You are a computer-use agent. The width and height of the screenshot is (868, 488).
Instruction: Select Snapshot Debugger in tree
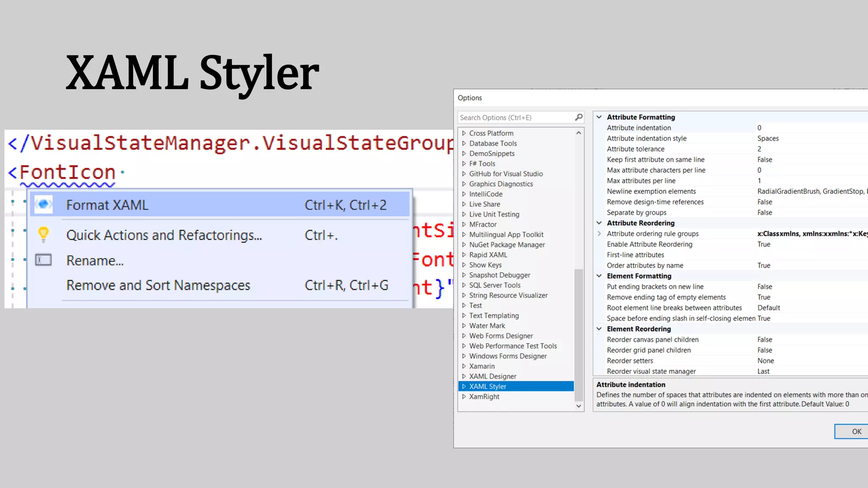(500, 275)
